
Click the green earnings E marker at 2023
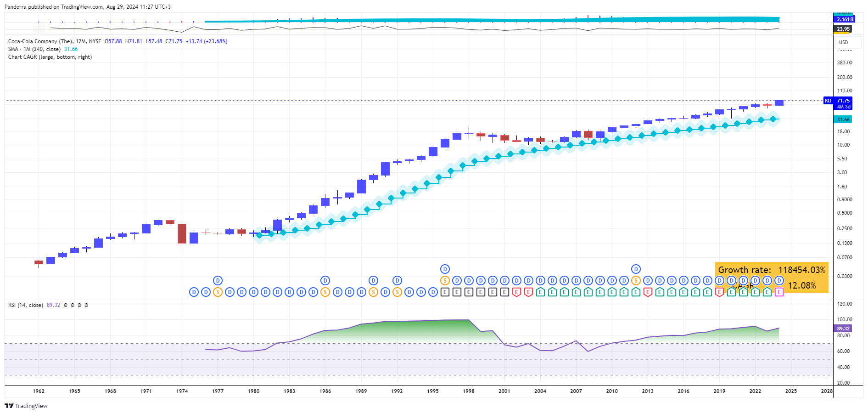click(x=767, y=292)
